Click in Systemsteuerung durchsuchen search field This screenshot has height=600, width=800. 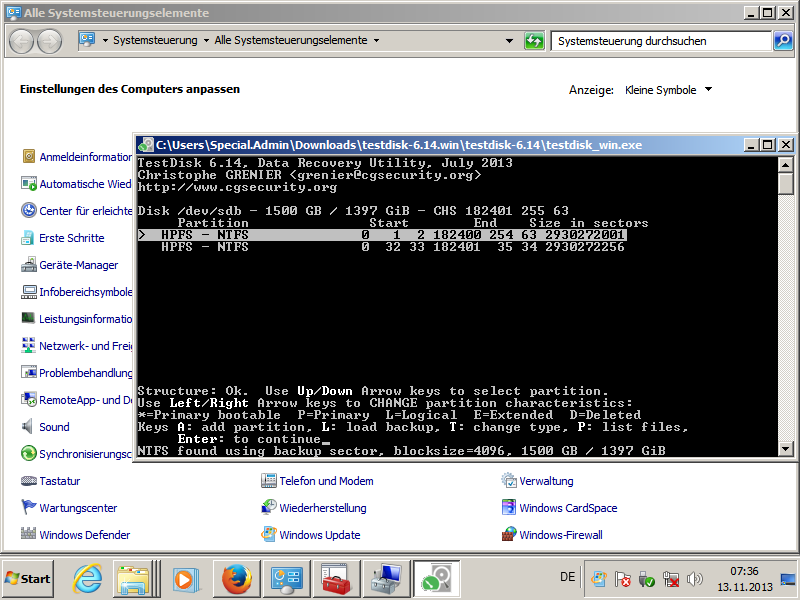(661, 41)
